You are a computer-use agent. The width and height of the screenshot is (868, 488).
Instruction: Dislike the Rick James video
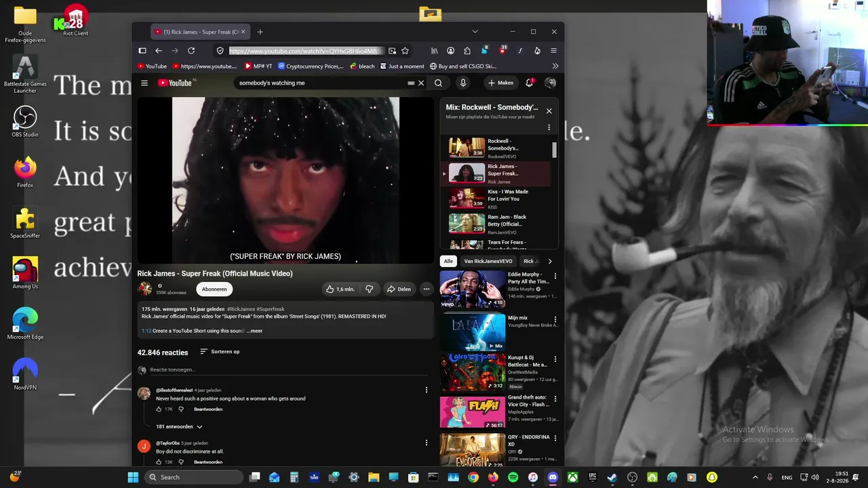tap(369, 289)
